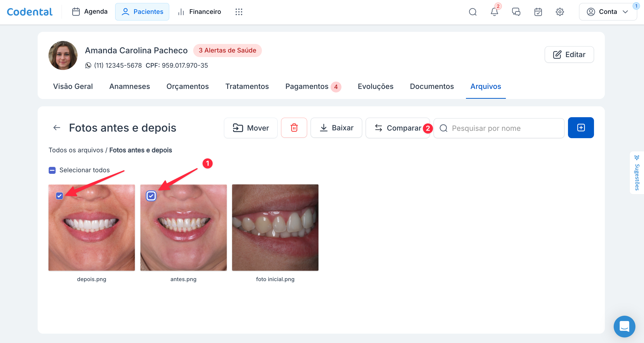Click the foto inicial.png file name
This screenshot has width=644, height=343.
275,279
